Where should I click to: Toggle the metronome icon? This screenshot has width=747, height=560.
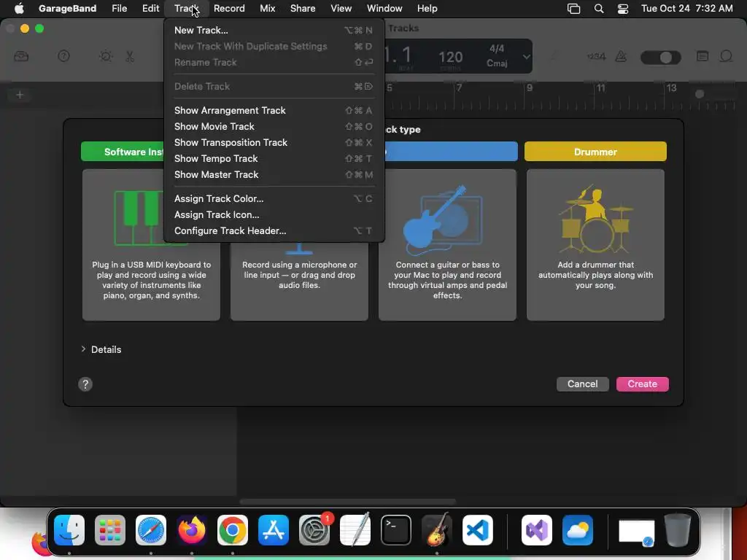[x=622, y=57]
